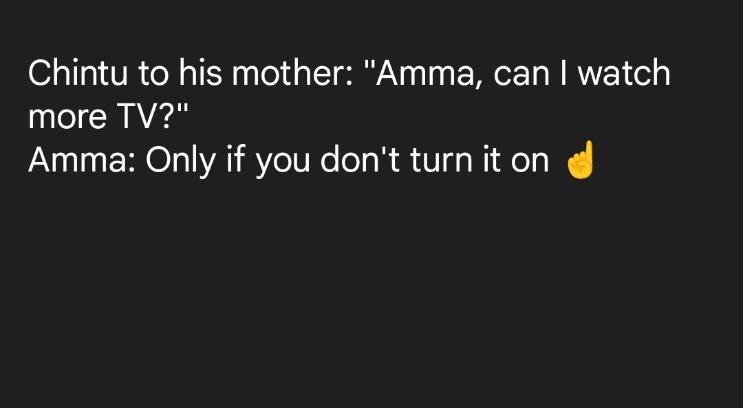Viewport: 743px width, 408px height.
Task: Click the word "to" after Chintu
Action: (160, 75)
